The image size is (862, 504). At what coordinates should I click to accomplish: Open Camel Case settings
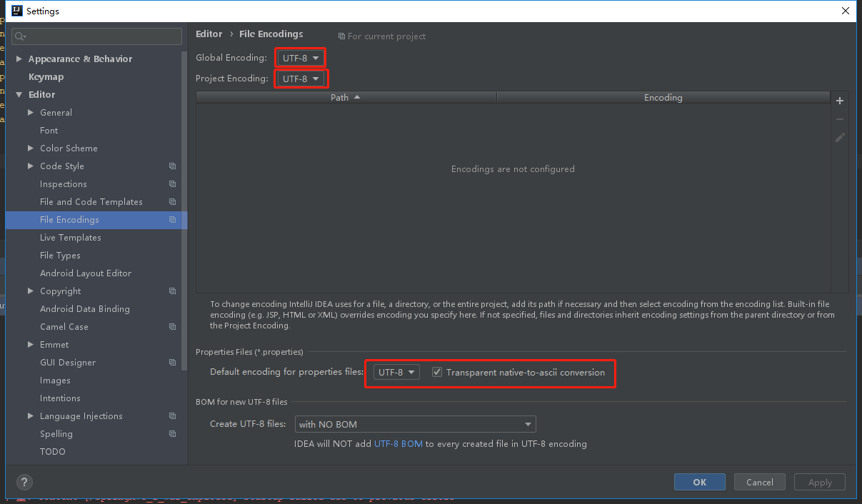(64, 326)
